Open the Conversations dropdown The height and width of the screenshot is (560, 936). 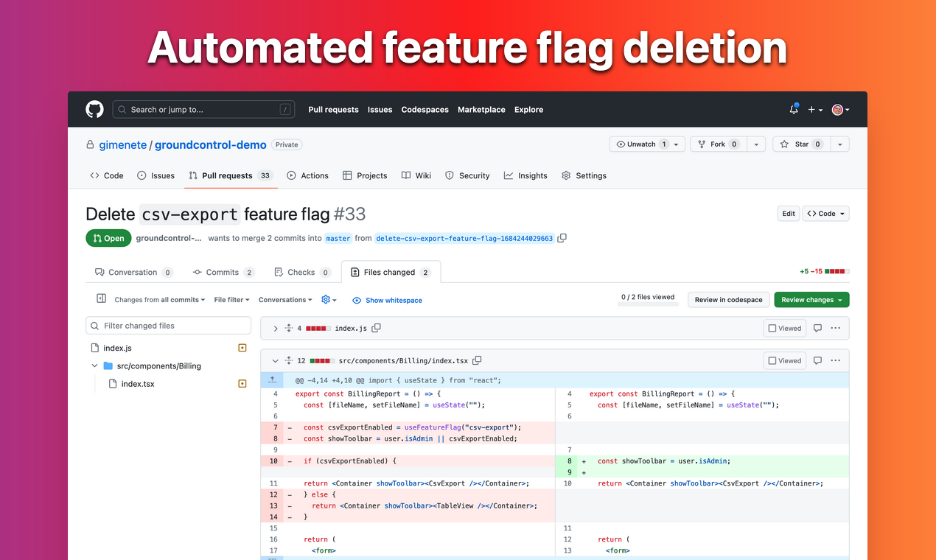pos(285,300)
